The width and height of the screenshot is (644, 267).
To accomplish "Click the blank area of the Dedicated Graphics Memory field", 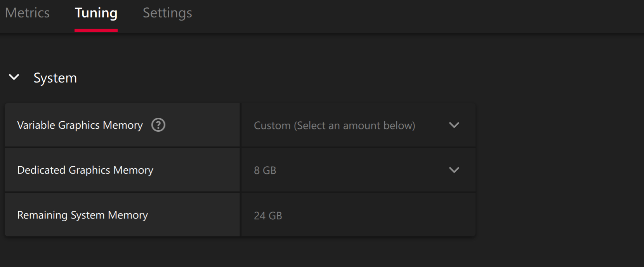I will (x=361, y=170).
